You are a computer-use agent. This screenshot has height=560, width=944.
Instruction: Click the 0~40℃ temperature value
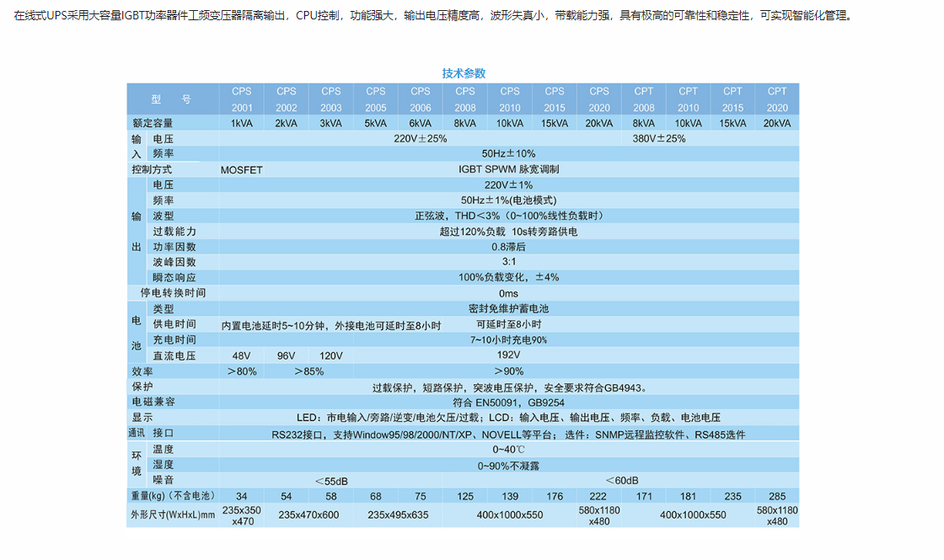(508, 450)
